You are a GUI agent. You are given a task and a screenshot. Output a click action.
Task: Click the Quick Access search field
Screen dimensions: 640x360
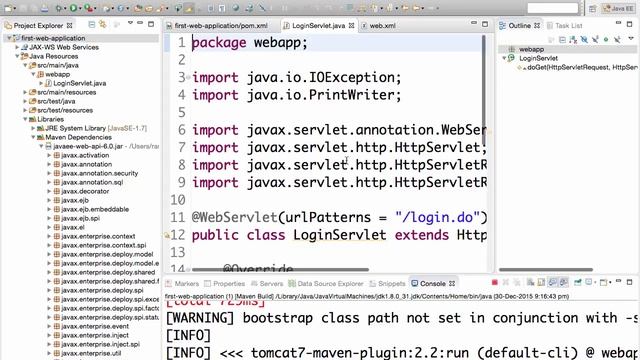pos(553,8)
